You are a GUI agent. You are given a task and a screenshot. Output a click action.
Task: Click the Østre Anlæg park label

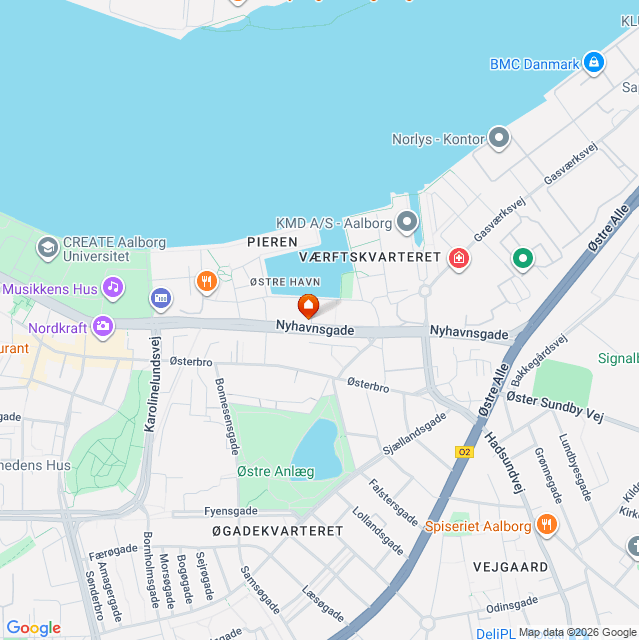click(x=276, y=471)
